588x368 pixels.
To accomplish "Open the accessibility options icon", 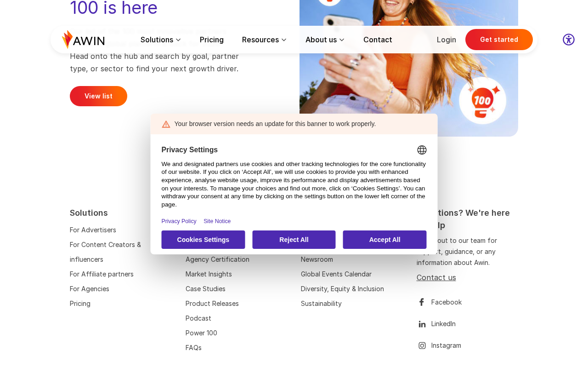I will click(569, 40).
